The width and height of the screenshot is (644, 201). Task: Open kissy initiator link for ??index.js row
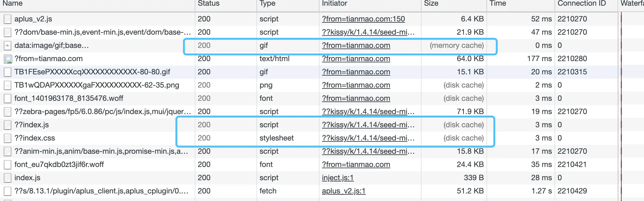[x=368, y=125]
